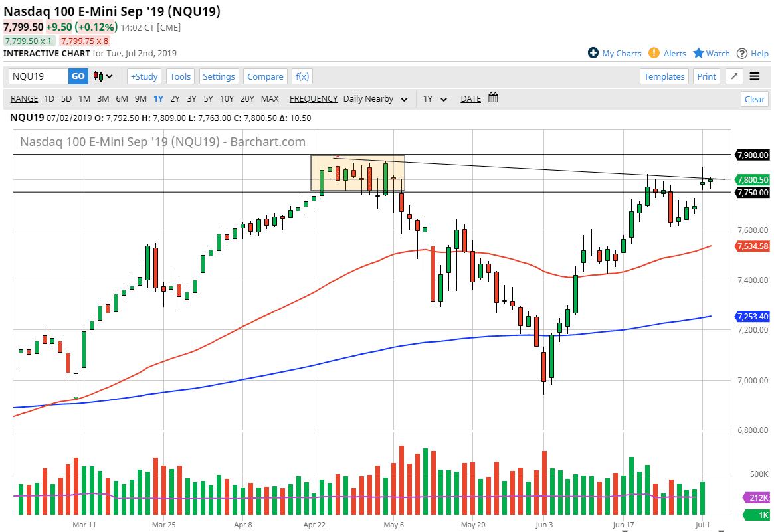Open the 1Y period dropdown arrow

coord(444,98)
